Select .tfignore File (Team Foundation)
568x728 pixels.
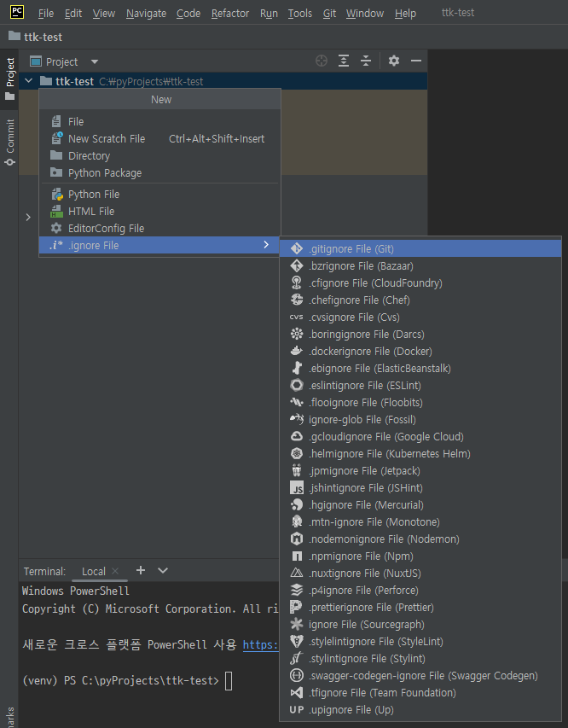[420, 693]
